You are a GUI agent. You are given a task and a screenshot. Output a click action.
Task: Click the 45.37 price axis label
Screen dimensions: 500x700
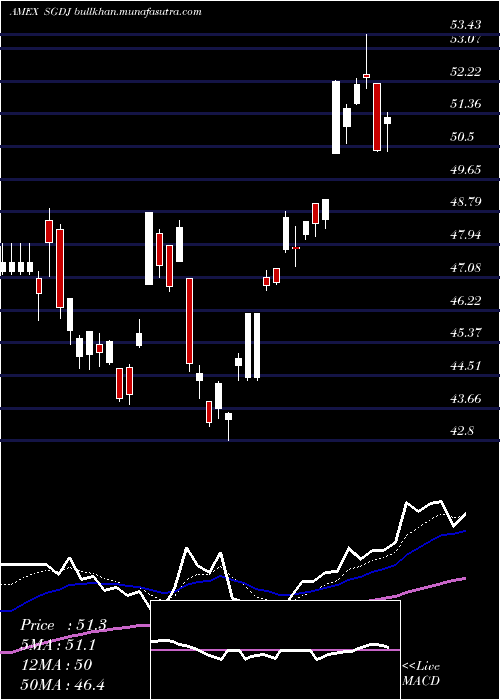(466, 333)
